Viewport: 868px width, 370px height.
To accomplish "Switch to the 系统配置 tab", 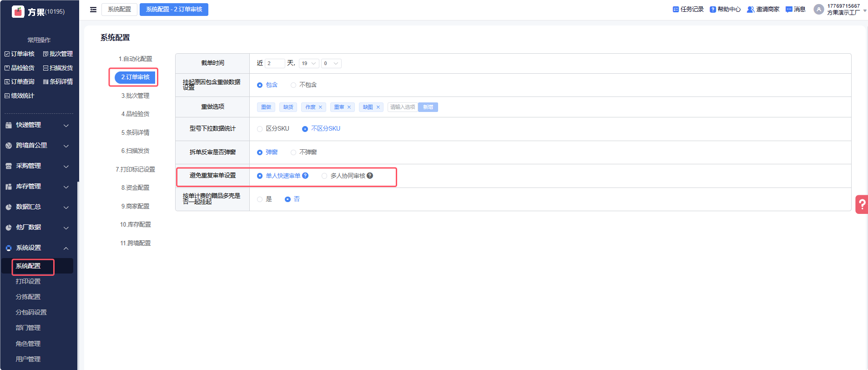I will (119, 10).
